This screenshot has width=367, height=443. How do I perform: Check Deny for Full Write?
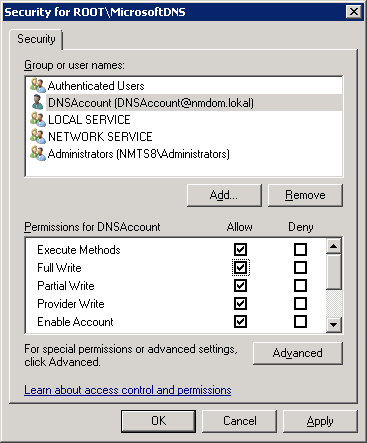pyautogui.click(x=300, y=267)
